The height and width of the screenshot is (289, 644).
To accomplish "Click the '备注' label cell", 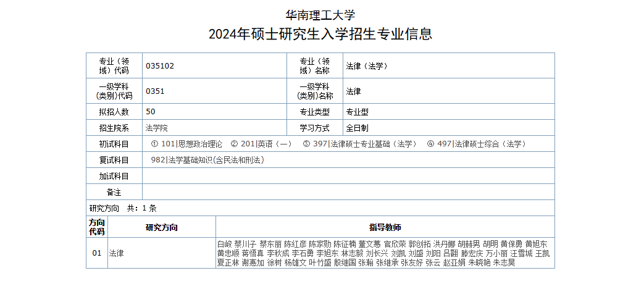I will [x=114, y=191].
